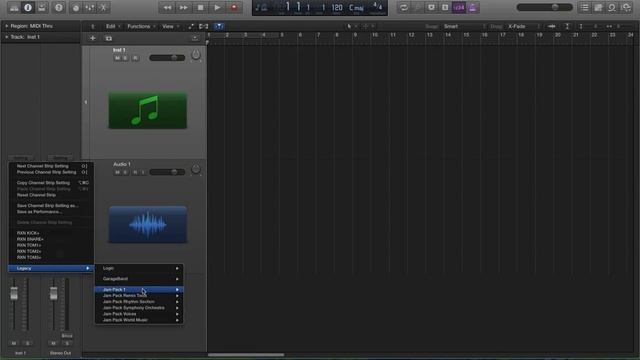This screenshot has height=360, width=640.
Task: Open the Edit menu in tracks area
Action: (113, 27)
